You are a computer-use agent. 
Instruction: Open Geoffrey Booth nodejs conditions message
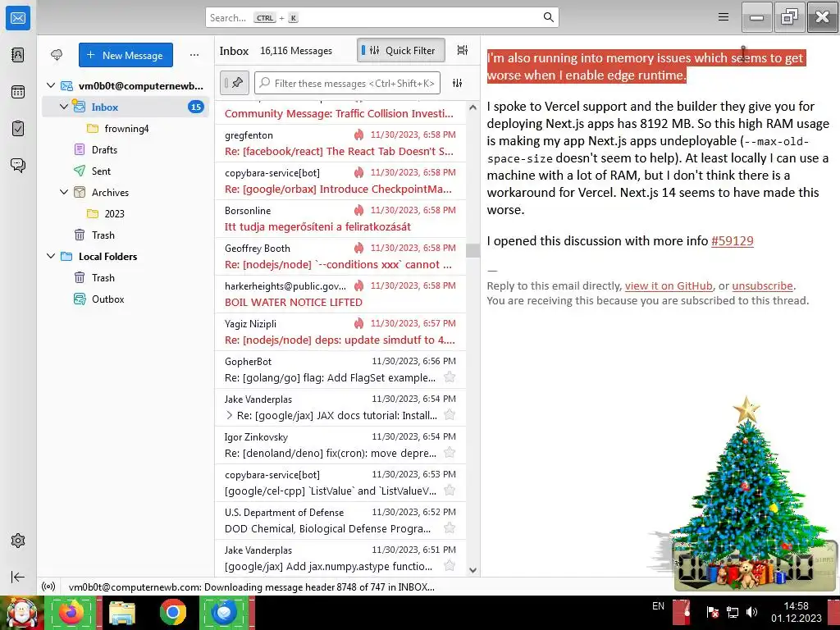coord(340,256)
